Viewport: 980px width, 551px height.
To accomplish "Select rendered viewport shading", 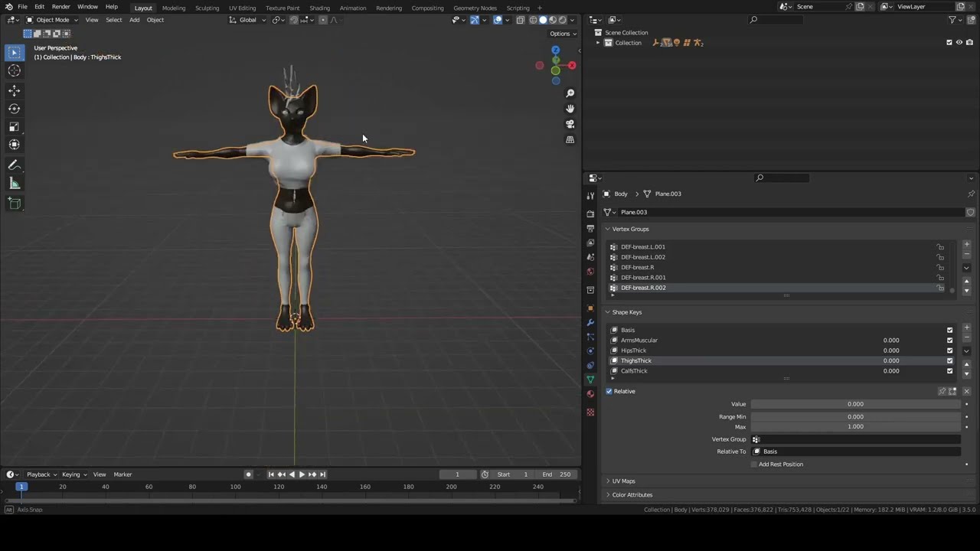I will [563, 20].
